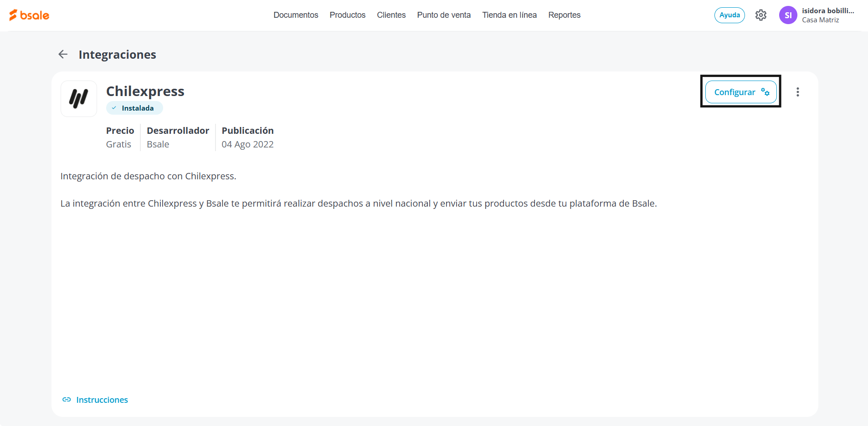Image resolution: width=868 pixels, height=426 pixels.
Task: Click the Publicación label
Action: pos(248,131)
